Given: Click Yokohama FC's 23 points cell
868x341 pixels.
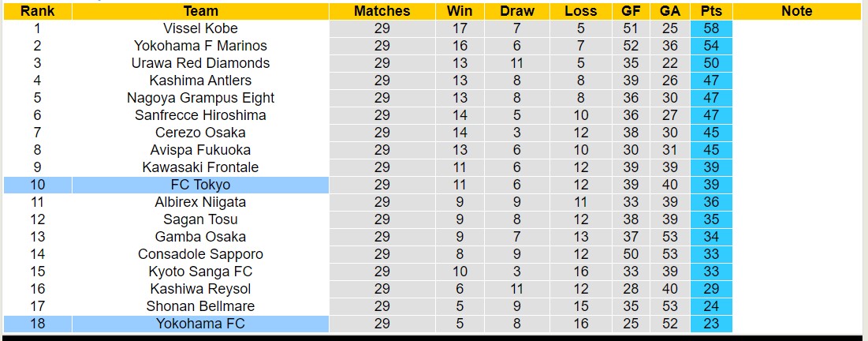Looking at the screenshot, I should point(712,324).
